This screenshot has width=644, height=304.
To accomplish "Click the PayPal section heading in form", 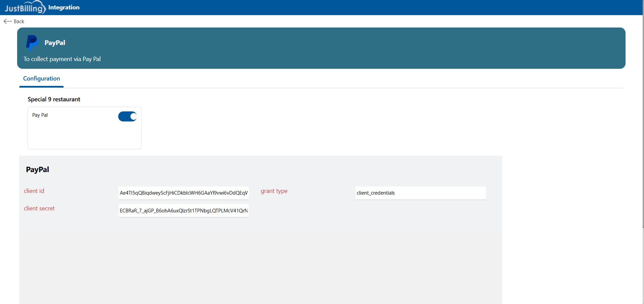I will 38,169.
